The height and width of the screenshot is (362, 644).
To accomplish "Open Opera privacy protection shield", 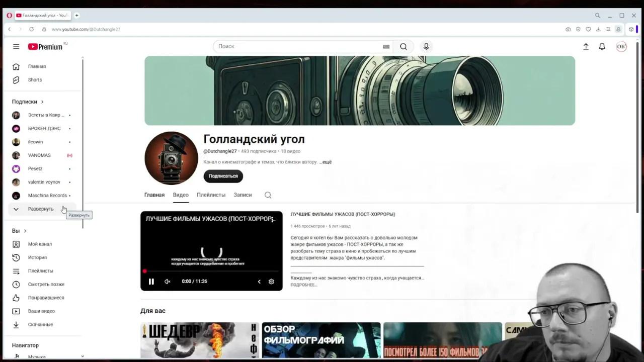I will tap(578, 29).
